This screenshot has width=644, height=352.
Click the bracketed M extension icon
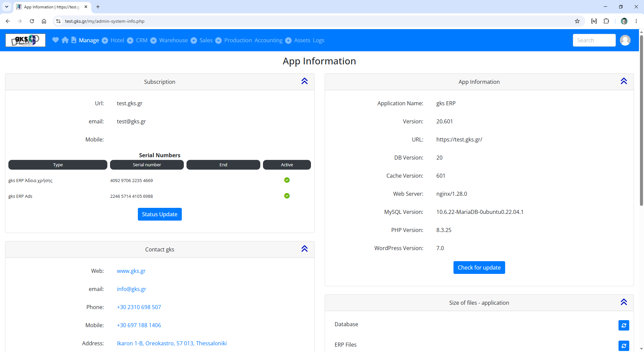pyautogui.click(x=594, y=21)
